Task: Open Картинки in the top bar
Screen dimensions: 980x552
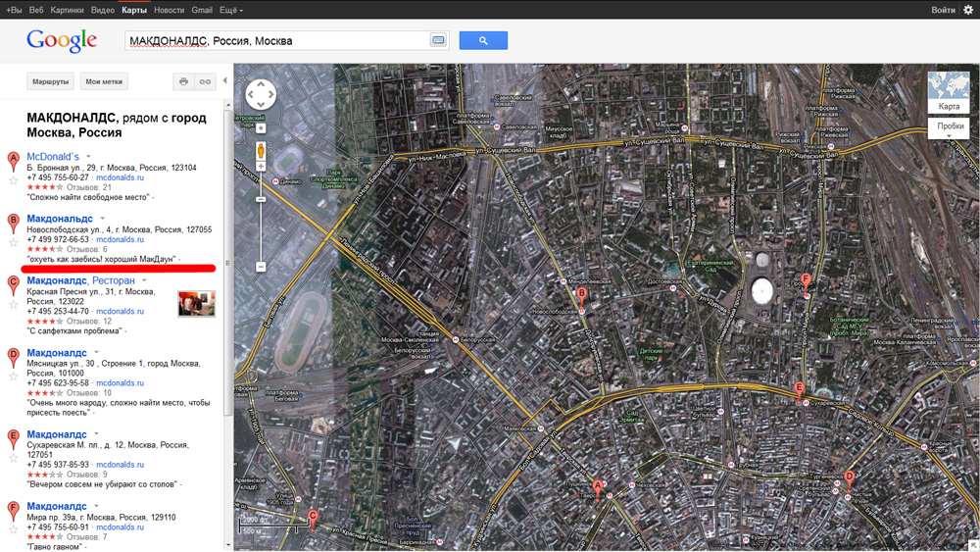Action: click(67, 10)
